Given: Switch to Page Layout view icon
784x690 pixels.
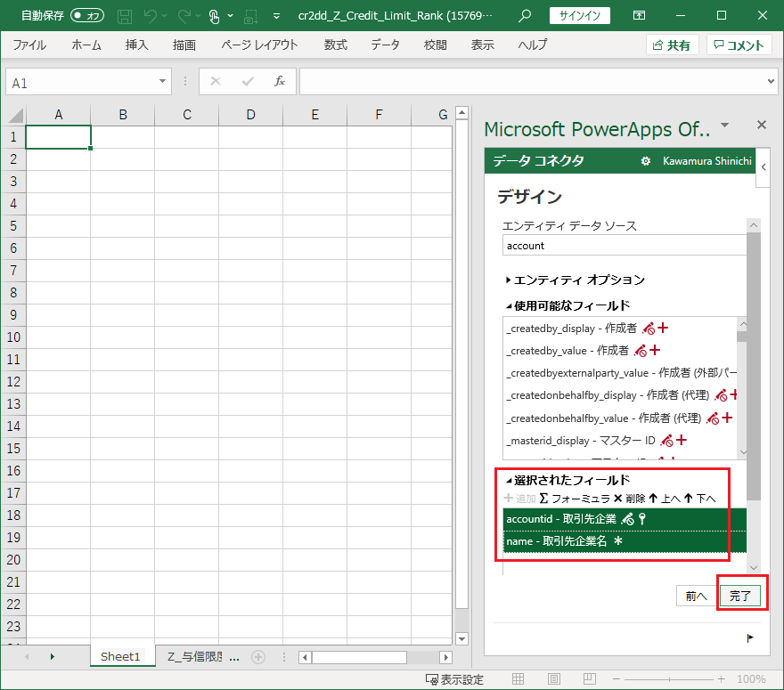Looking at the screenshot, I should (554, 679).
